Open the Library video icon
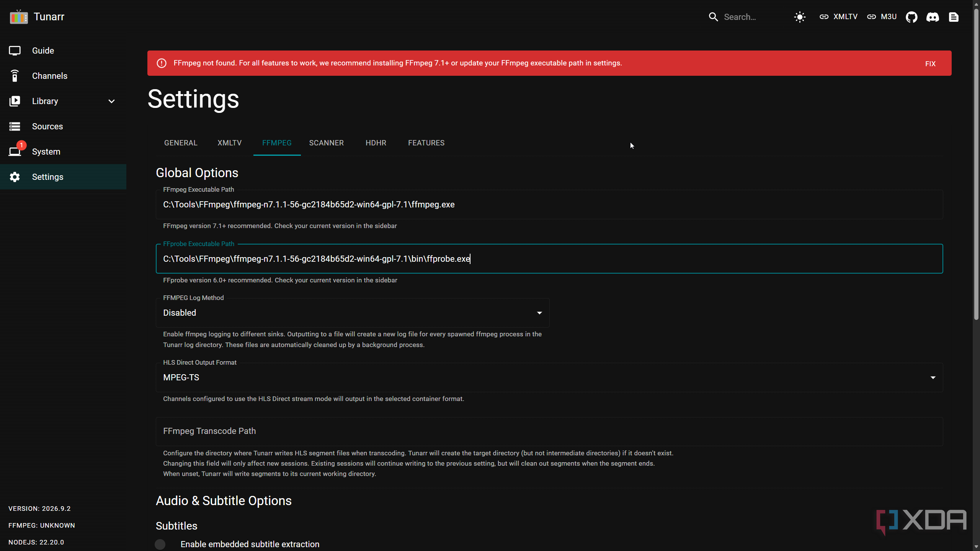Screen dimensions: 980x551 [x=15, y=101]
